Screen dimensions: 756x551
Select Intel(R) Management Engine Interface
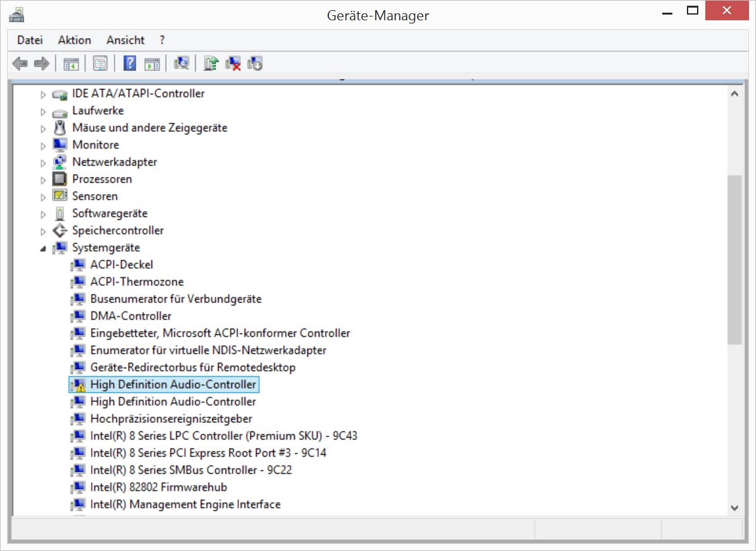186,504
